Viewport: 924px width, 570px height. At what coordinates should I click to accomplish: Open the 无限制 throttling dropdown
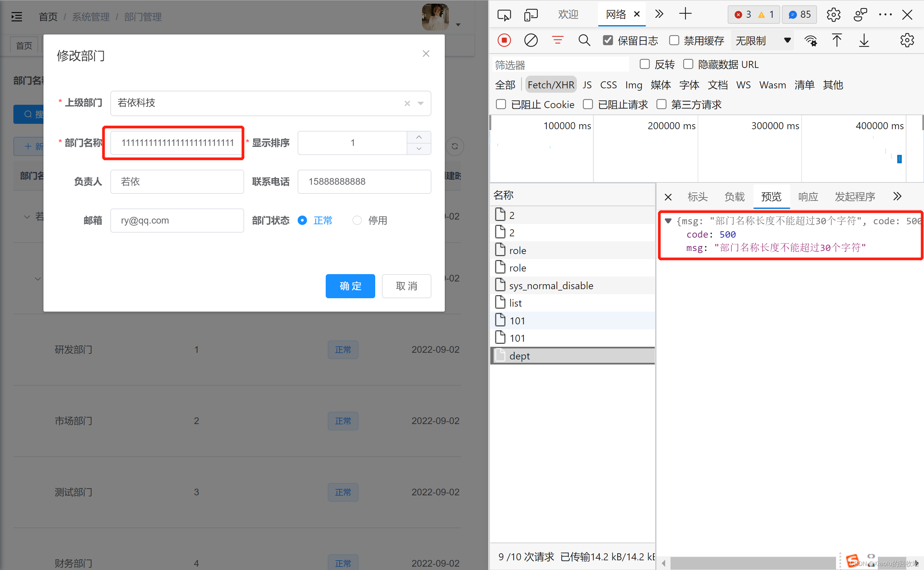click(x=762, y=40)
